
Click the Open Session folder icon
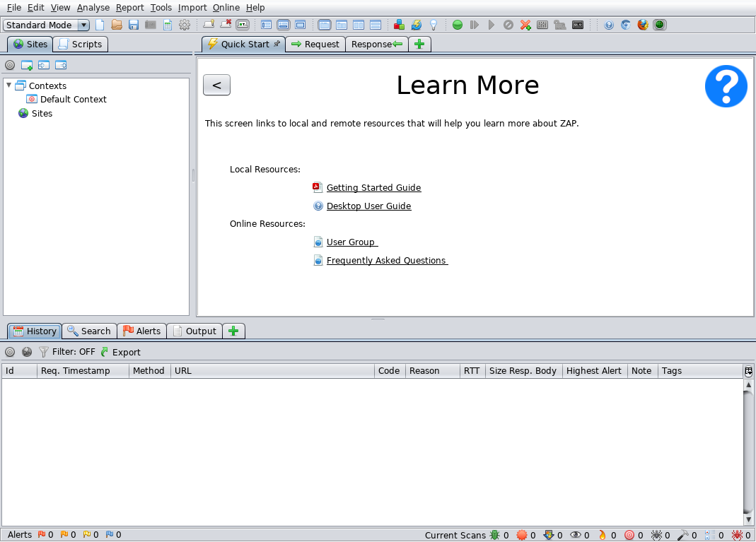pyautogui.click(x=117, y=25)
